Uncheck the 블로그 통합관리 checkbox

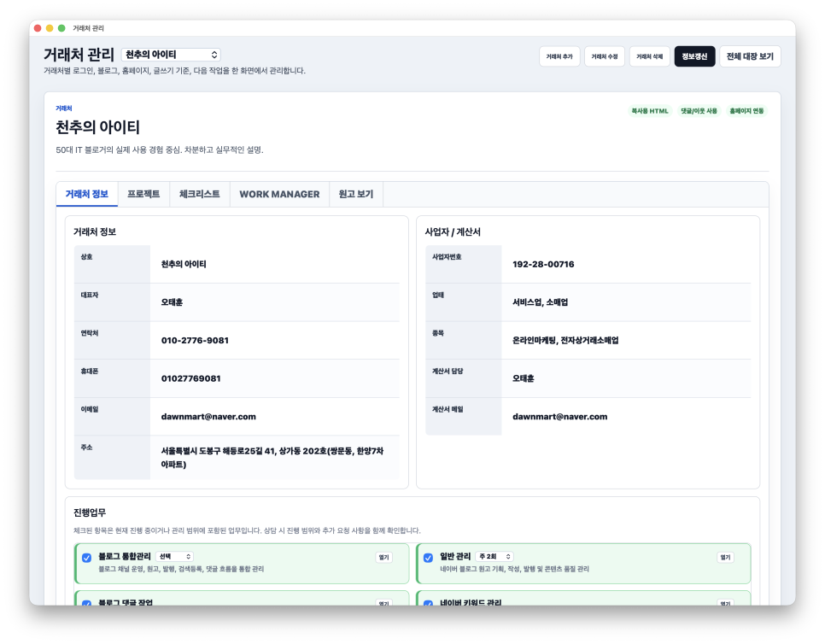(87, 558)
